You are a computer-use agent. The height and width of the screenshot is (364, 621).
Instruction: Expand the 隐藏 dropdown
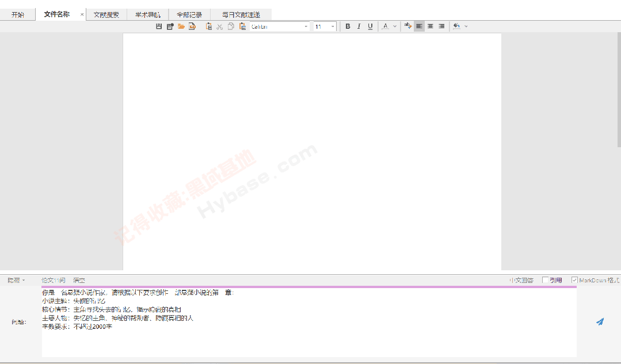(16, 280)
